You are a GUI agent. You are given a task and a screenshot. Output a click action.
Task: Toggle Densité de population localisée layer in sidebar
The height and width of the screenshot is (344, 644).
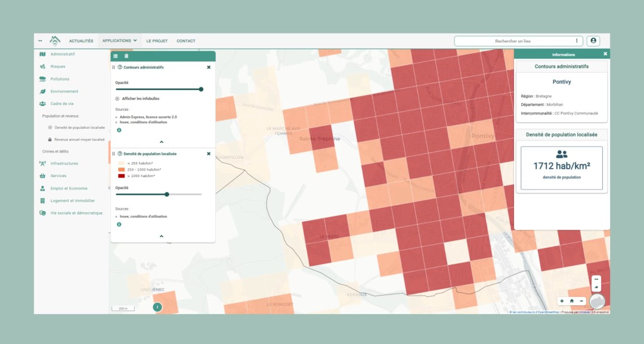(x=77, y=128)
